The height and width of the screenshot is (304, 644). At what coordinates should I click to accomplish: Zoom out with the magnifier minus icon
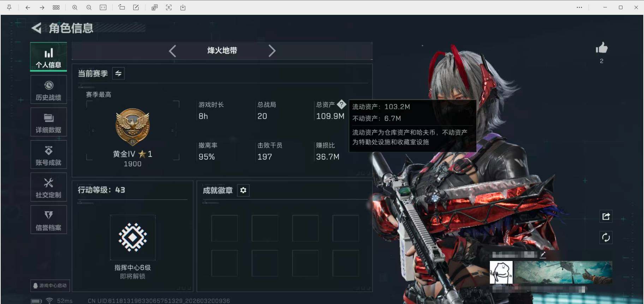89,7
